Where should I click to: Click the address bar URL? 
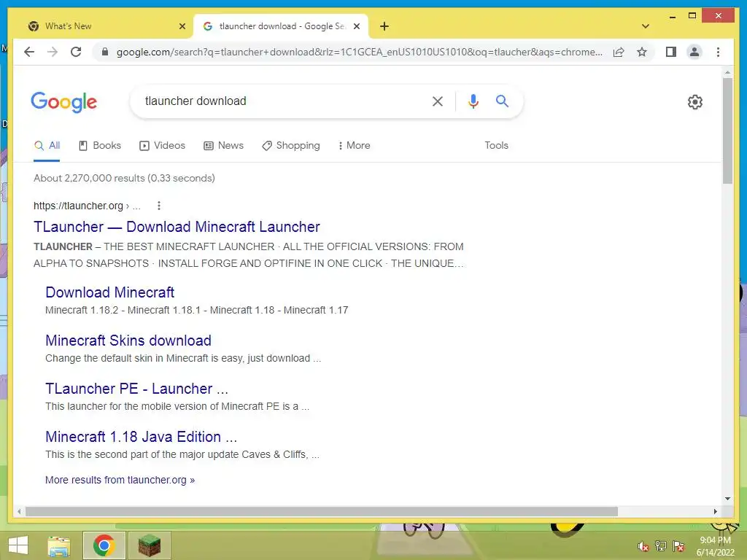pyautogui.click(x=359, y=52)
